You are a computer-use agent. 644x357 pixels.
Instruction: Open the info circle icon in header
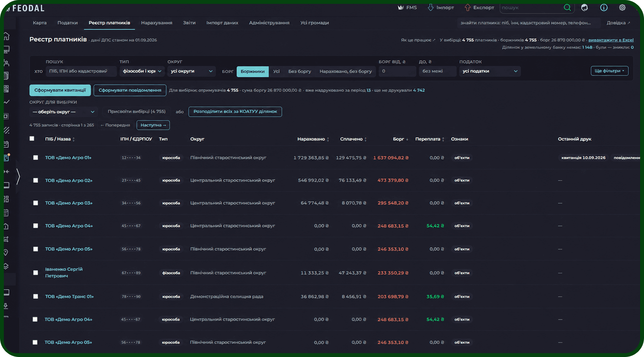(x=604, y=7)
